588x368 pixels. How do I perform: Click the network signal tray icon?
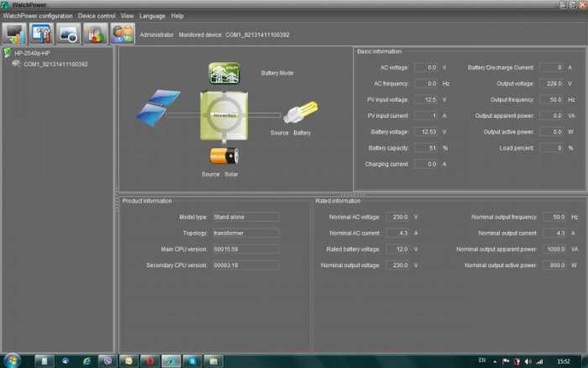pos(539,361)
